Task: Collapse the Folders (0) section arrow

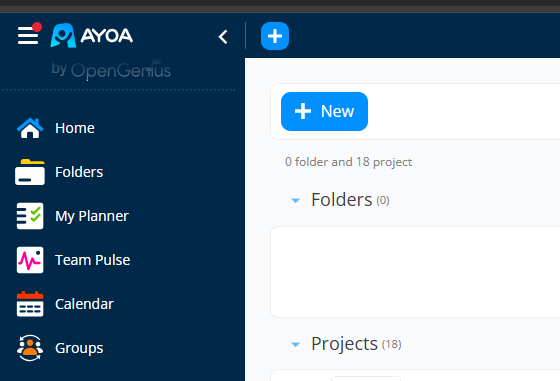Action: tap(295, 201)
